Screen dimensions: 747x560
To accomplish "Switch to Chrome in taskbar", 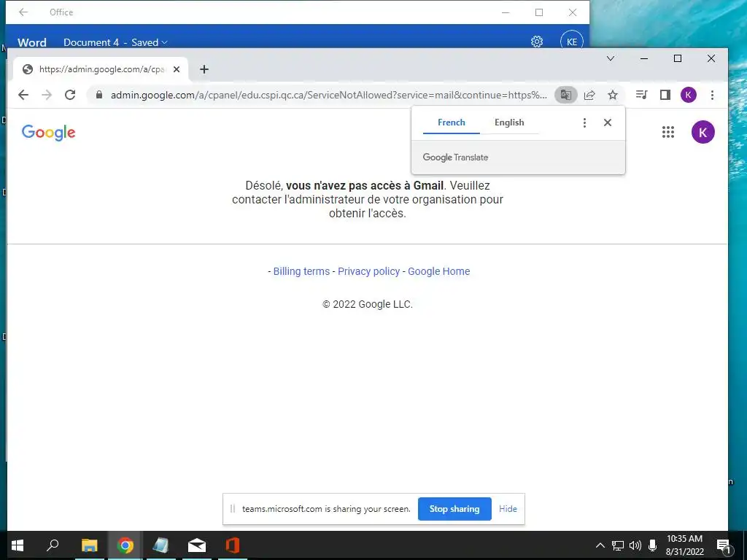I will [x=125, y=545].
